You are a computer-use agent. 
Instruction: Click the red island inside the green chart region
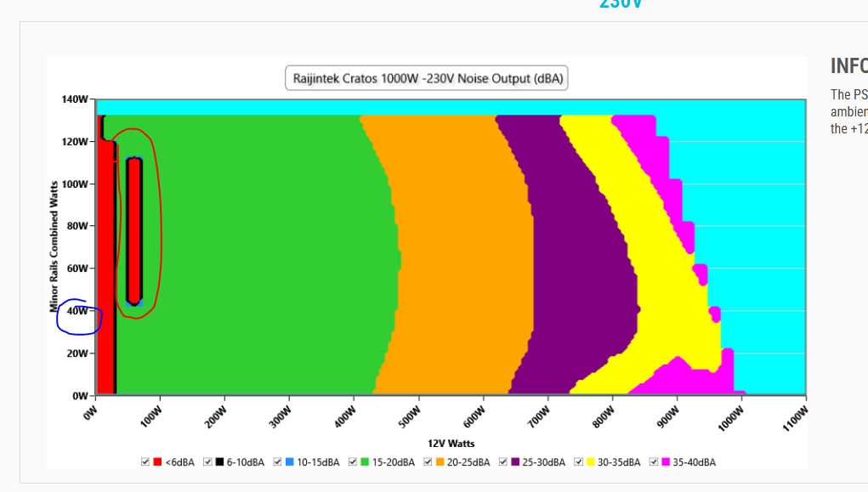coord(134,229)
